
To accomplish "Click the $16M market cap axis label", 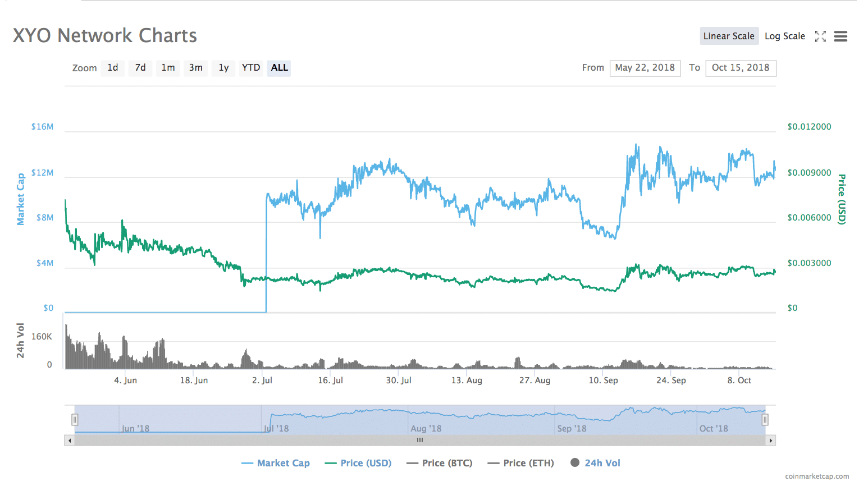I will click(43, 127).
